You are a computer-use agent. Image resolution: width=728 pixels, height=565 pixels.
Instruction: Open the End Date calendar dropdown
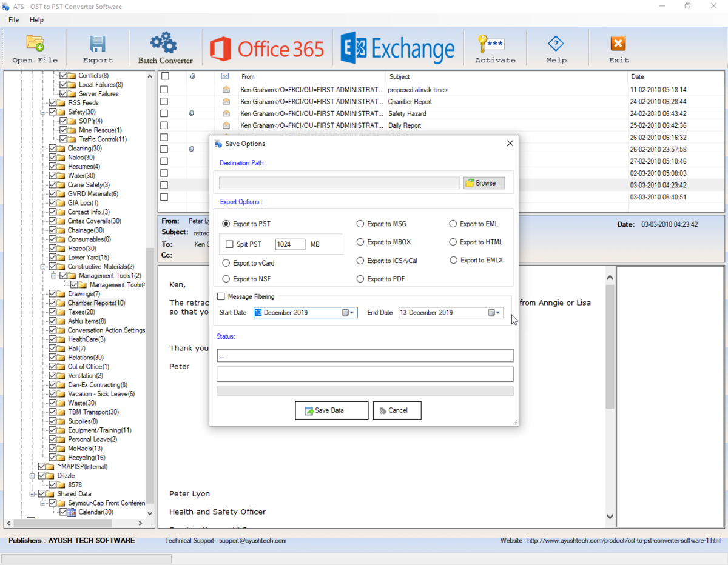click(496, 312)
